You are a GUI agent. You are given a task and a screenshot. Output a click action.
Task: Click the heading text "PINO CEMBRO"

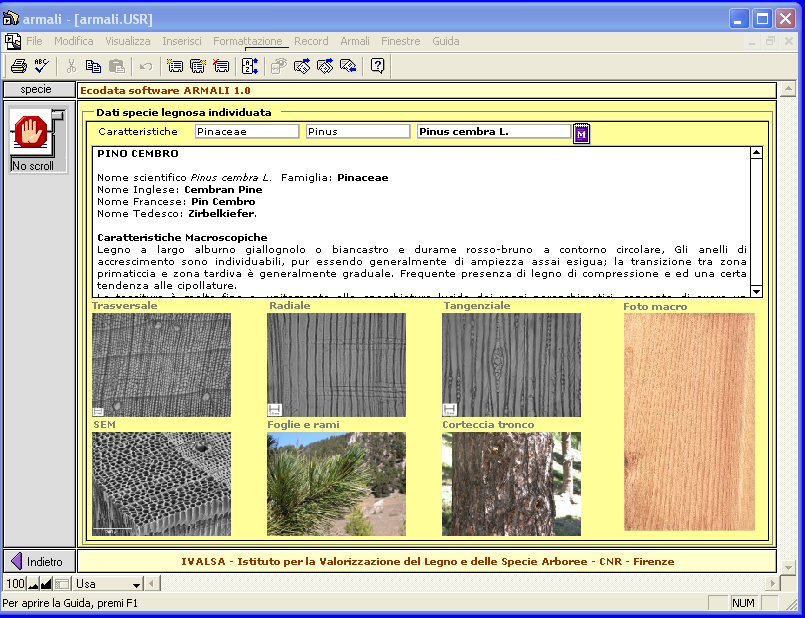138,153
